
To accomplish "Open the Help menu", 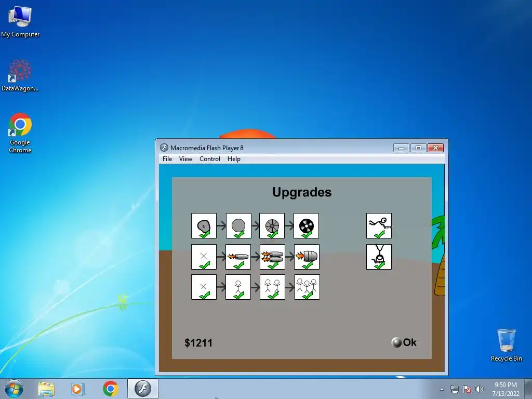I will click(234, 159).
